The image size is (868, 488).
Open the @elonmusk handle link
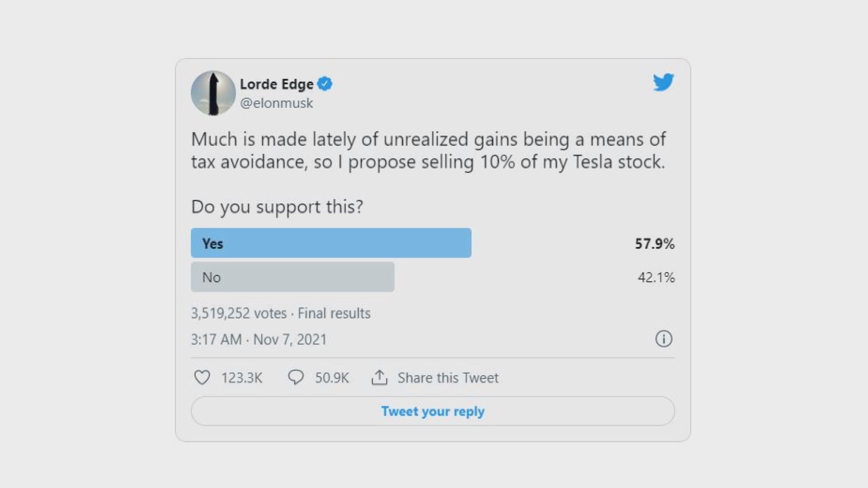coord(276,103)
